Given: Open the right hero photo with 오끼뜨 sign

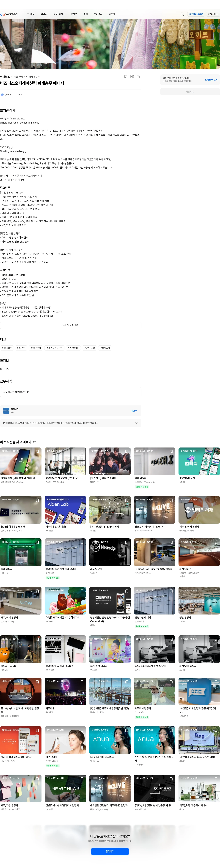Looking at the screenshot, I should click(165, 44).
